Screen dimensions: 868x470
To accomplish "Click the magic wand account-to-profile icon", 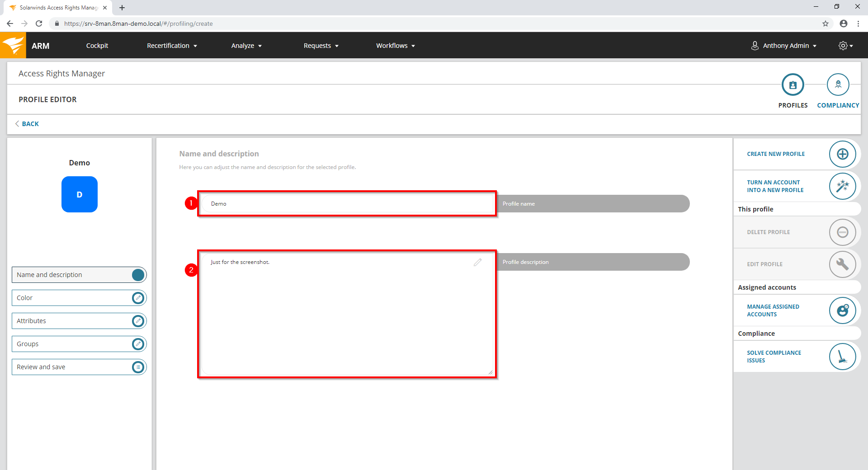I will (842, 186).
